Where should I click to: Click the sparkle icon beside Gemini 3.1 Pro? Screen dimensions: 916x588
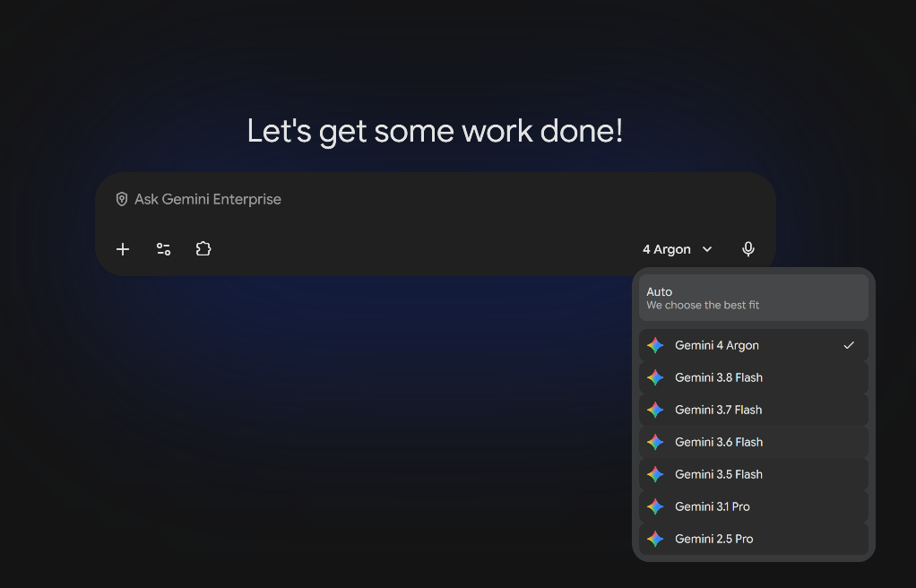[x=655, y=506]
